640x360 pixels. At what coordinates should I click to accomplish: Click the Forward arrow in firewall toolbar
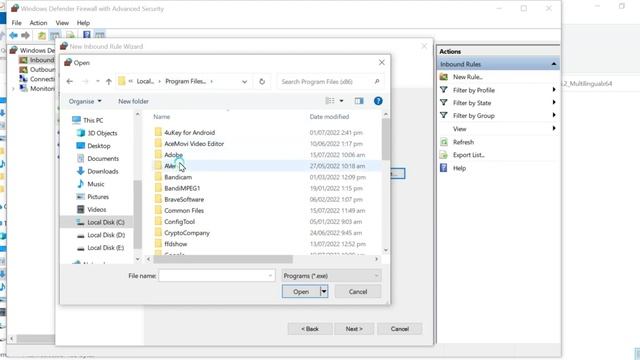click(x=25, y=36)
